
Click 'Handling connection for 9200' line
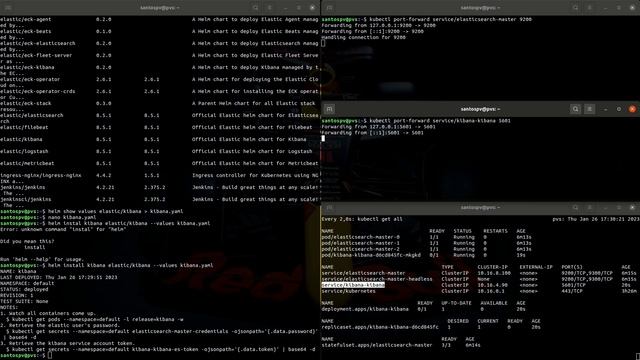point(364,37)
